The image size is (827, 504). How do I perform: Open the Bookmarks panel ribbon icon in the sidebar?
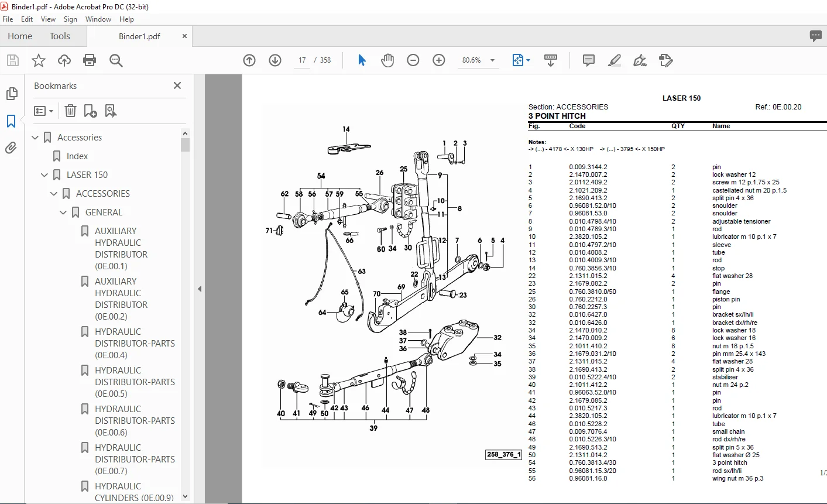pyautogui.click(x=11, y=121)
